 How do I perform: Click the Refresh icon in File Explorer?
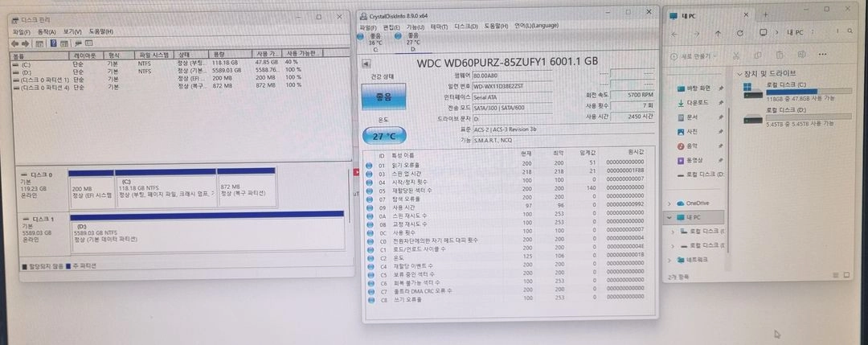point(740,33)
